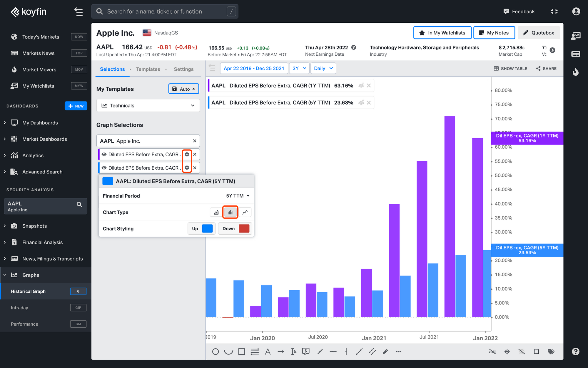Select the price note callout tool
The width and height of the screenshot is (588, 368).
[x=306, y=352]
